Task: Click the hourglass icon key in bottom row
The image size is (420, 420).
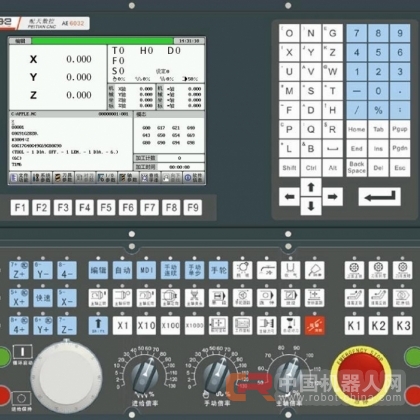Action: point(291,325)
